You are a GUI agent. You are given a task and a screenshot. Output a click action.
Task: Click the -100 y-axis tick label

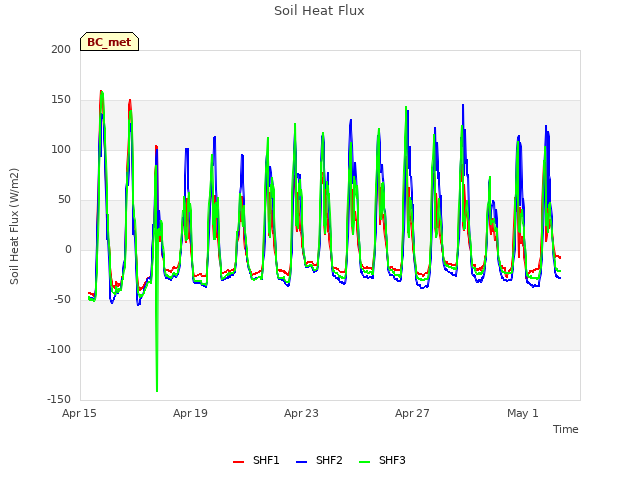(x=59, y=349)
